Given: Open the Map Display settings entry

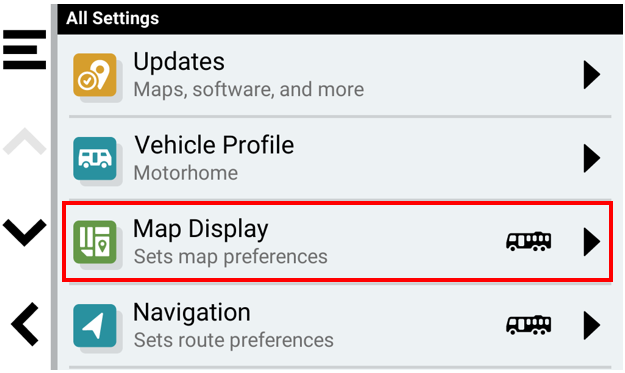Looking at the screenshot, I should [x=338, y=242].
